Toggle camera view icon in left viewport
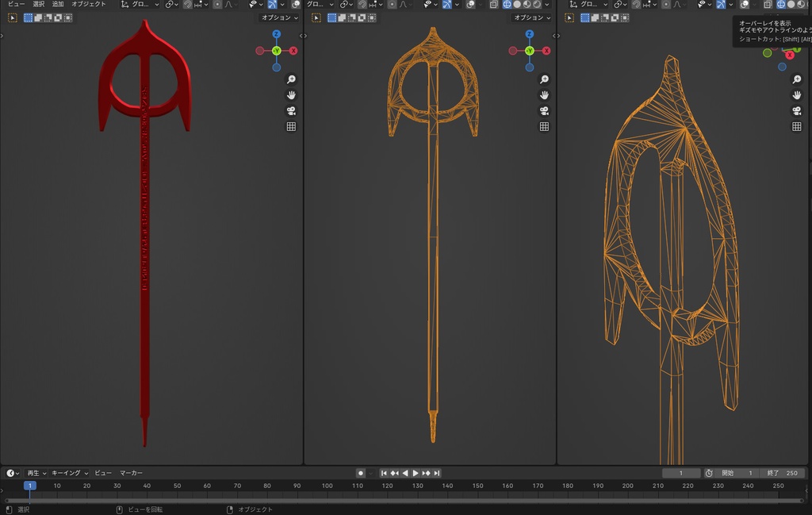This screenshot has width=812, height=515. click(291, 111)
